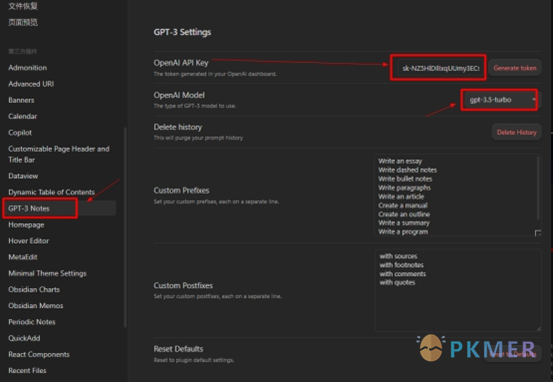553x382 pixels.
Task: Click the 'Create an outline' prefix line
Action: (404, 214)
